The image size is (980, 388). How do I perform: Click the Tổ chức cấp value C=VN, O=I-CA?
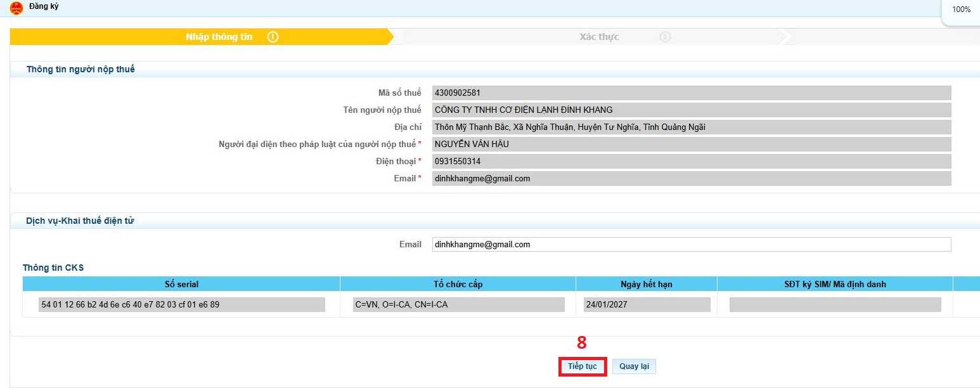[x=459, y=305]
